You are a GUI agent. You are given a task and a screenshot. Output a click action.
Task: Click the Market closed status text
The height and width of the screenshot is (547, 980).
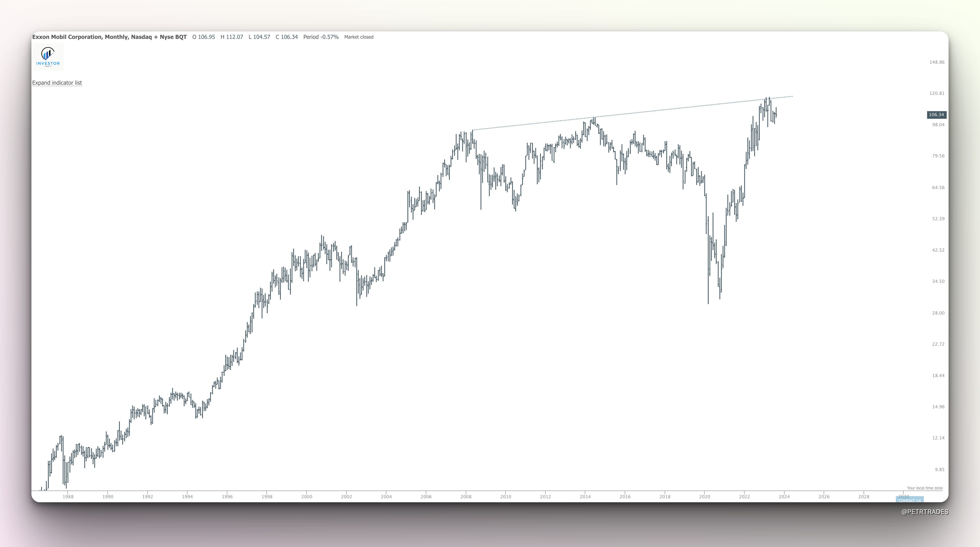tap(359, 37)
